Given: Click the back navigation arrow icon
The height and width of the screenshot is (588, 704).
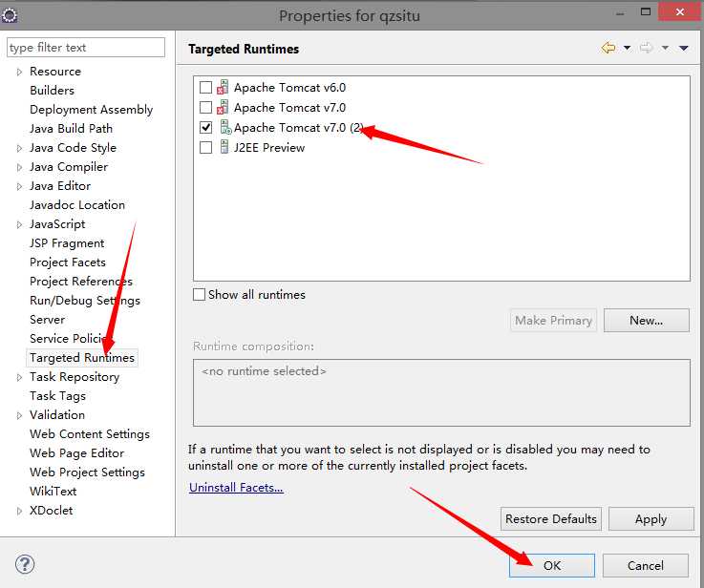Looking at the screenshot, I should point(608,48).
